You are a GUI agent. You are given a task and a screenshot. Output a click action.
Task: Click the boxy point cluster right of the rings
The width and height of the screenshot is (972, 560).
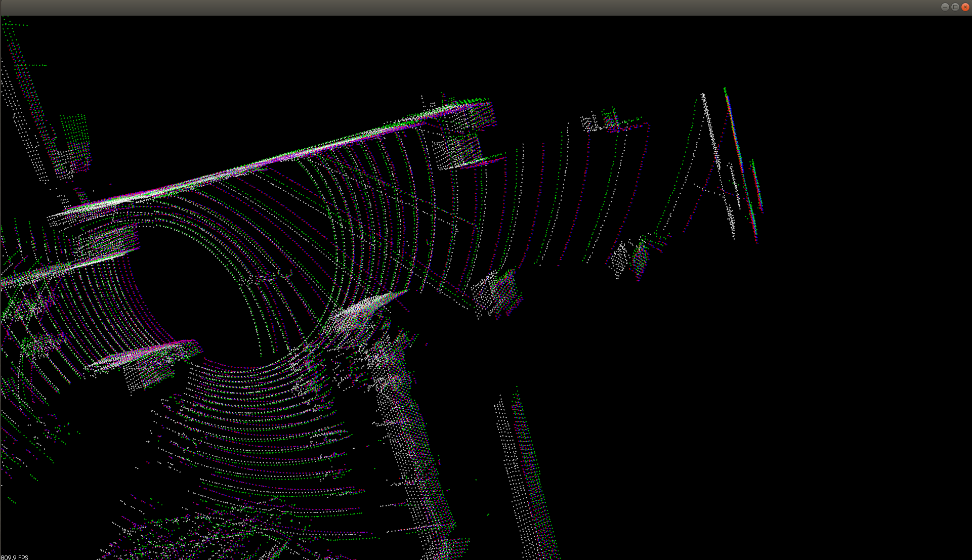click(x=498, y=293)
